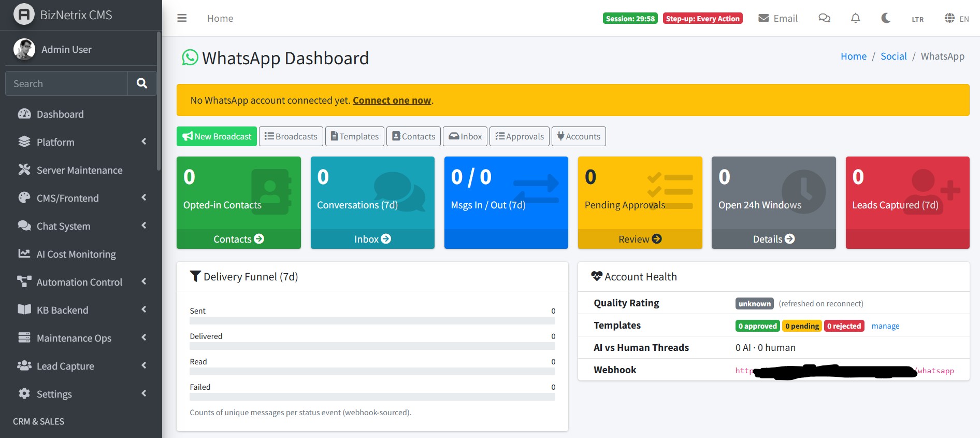This screenshot has height=438, width=980.
Task: Click the sidebar search magnifier button
Action: click(x=142, y=83)
